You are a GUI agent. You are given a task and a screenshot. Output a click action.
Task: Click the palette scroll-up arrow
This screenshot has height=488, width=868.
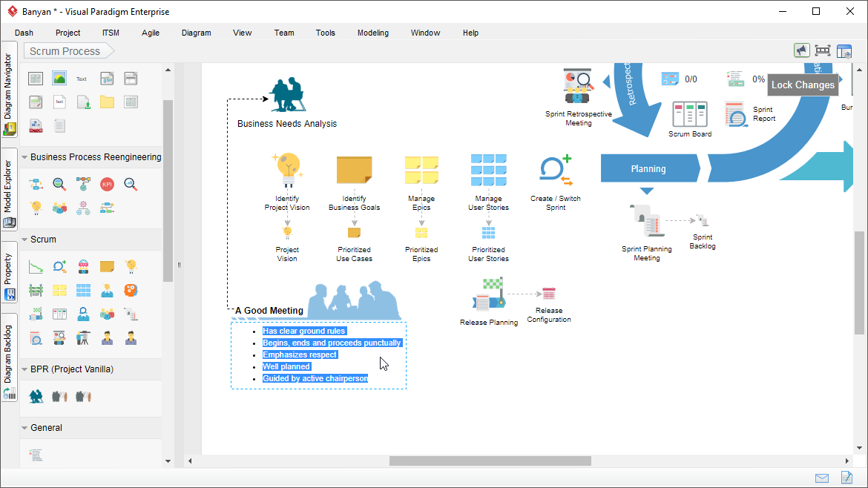[x=168, y=70]
